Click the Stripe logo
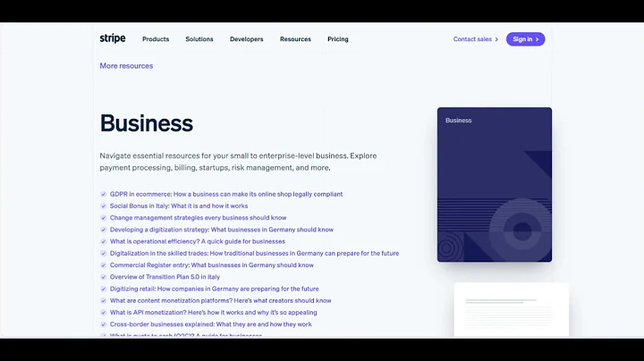 coord(113,38)
